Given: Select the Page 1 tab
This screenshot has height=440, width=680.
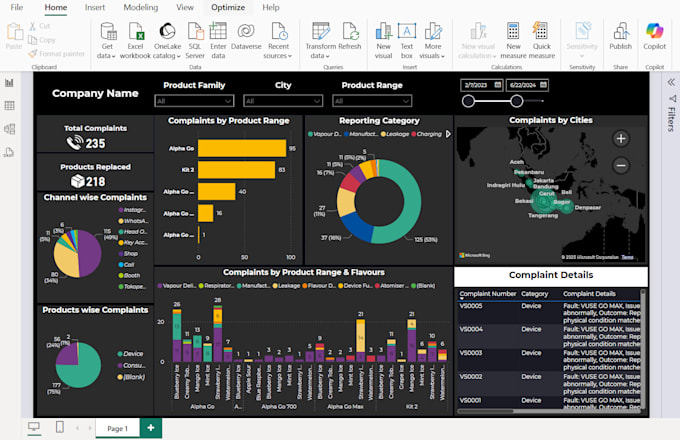Looking at the screenshot, I should click(x=118, y=428).
